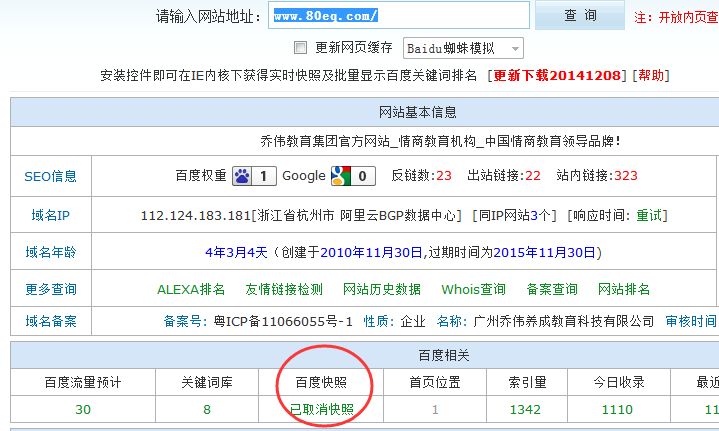The height and width of the screenshot is (431, 719).
Task: Open the 更多查询 link
Action: click(x=50, y=289)
